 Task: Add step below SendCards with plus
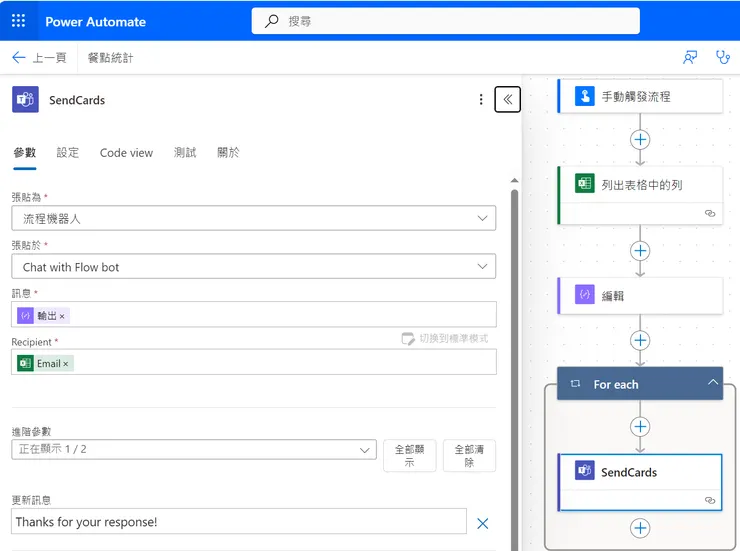pos(640,528)
